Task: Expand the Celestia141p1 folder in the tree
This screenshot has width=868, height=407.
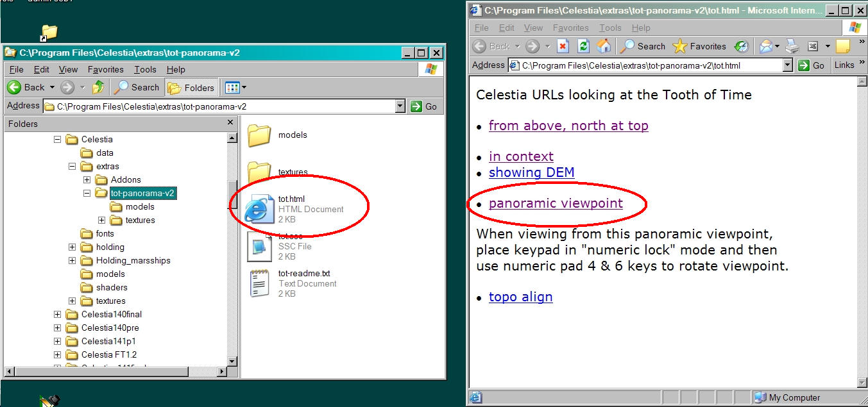Action: tap(57, 341)
